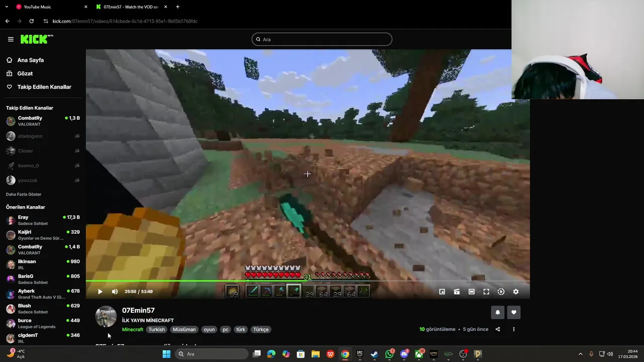Open Ayberk recommended channel
The image size is (644, 362).
tap(43, 294)
